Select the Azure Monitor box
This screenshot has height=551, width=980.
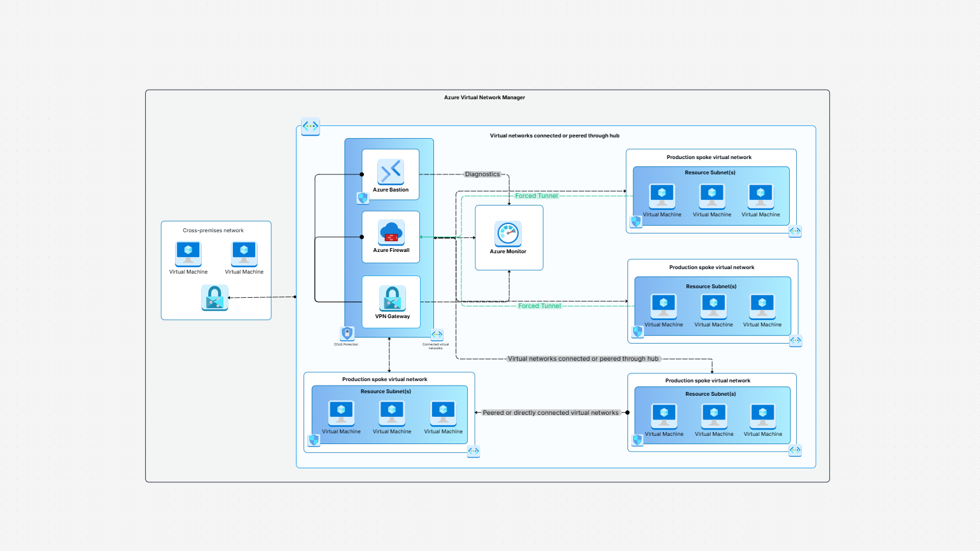pos(509,238)
